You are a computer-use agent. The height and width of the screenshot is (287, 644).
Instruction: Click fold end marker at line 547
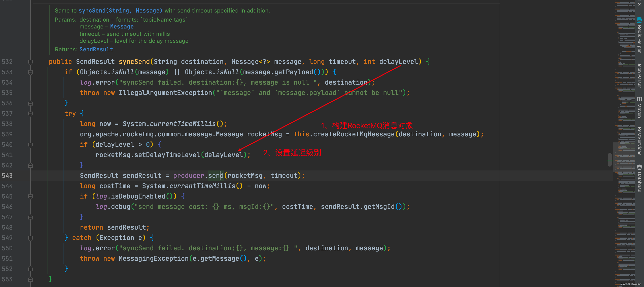pyautogui.click(x=30, y=217)
